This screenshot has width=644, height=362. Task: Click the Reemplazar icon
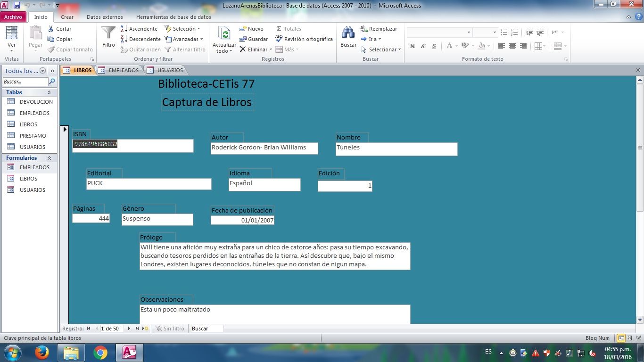(364, 29)
